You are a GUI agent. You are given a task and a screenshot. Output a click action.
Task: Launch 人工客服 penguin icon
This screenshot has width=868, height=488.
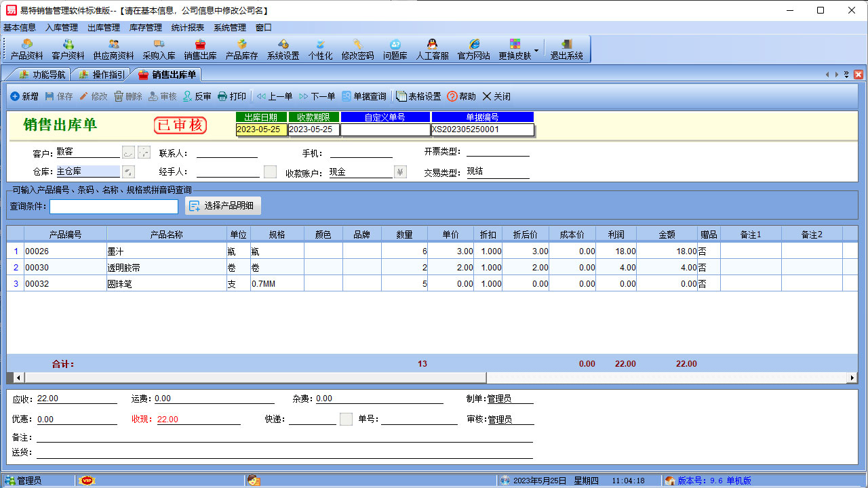click(x=432, y=49)
